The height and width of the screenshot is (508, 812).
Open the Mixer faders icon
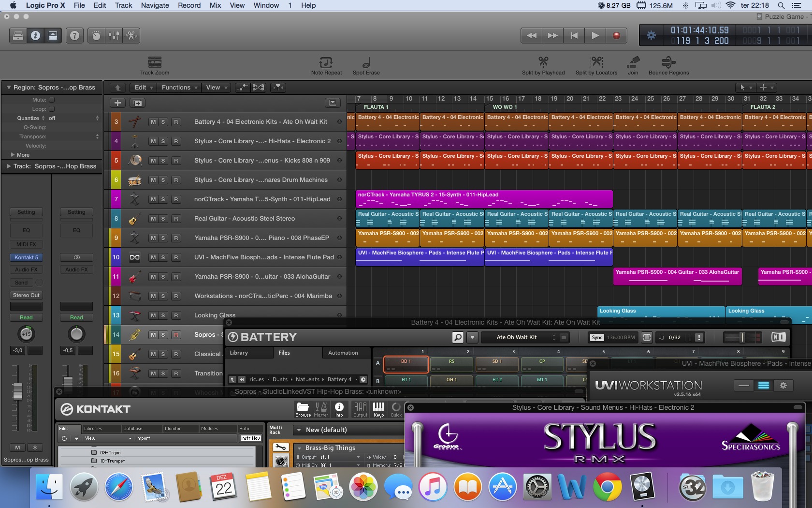point(114,35)
